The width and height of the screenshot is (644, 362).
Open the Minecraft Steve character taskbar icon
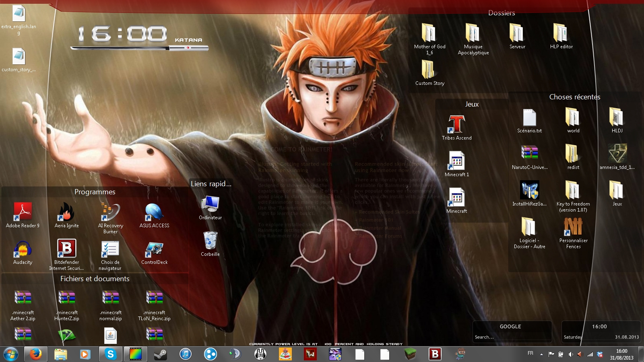click(460, 354)
